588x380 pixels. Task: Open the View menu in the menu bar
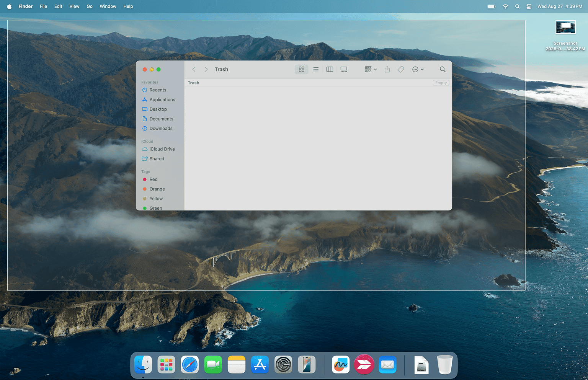[x=74, y=6]
